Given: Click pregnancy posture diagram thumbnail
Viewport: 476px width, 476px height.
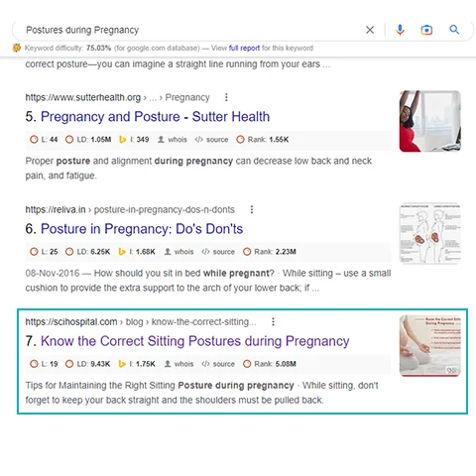Looking at the screenshot, I should tap(430, 233).
